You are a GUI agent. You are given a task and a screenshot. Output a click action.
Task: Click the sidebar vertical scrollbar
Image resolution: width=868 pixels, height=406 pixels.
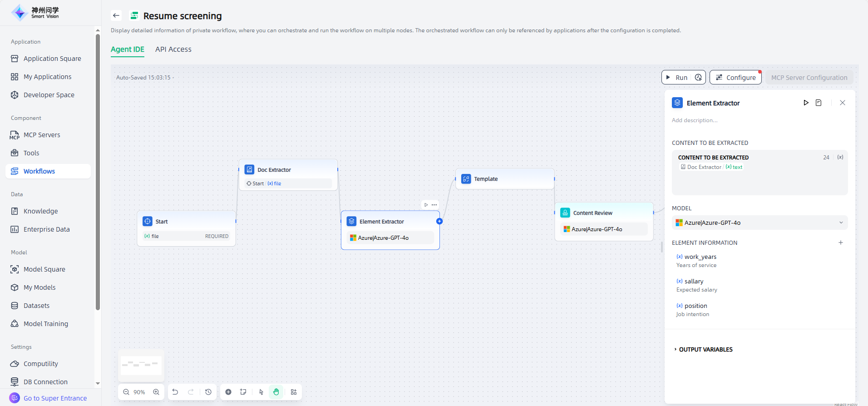tap(98, 173)
